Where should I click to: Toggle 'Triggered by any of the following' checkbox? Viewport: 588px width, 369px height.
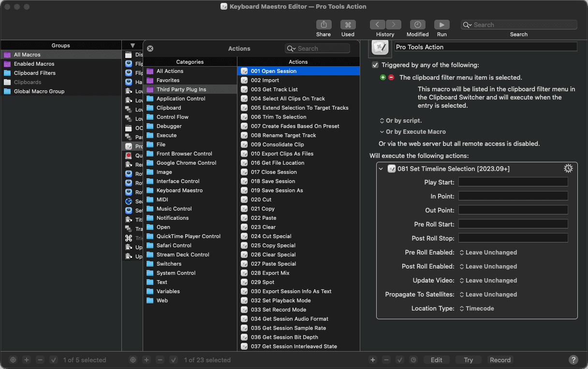pyautogui.click(x=375, y=65)
